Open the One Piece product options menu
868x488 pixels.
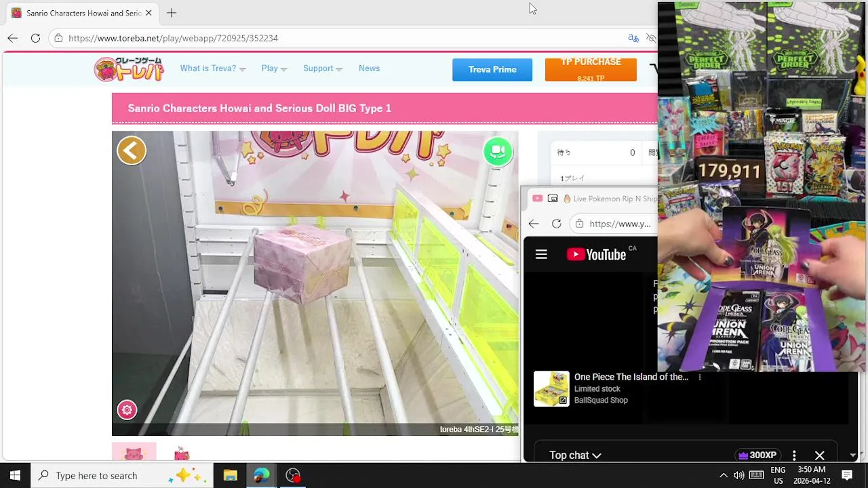(x=700, y=378)
